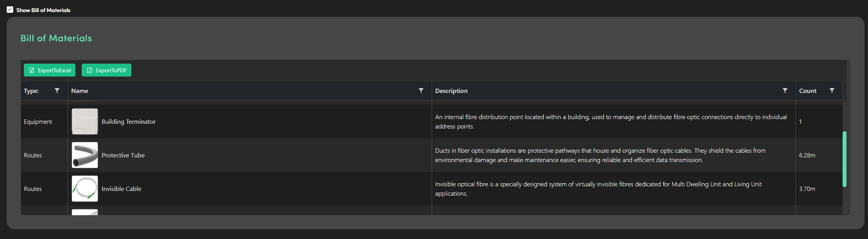Click the PDF file icon on export button
Viewport: 868px width, 239px height.
[90, 70]
